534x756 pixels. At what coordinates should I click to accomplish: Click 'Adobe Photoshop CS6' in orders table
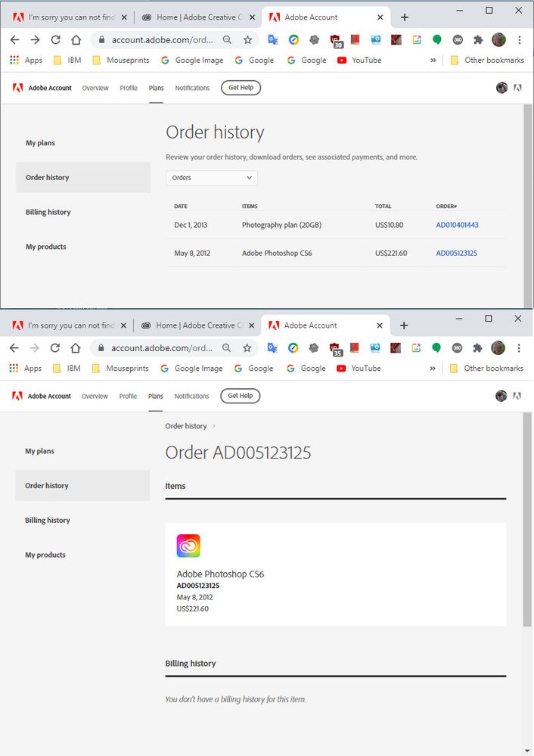(277, 253)
